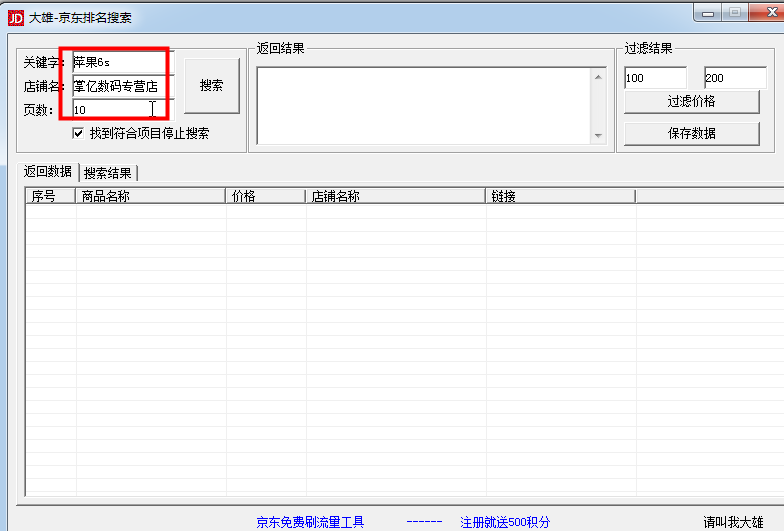Click the down arrow of 返回结果 scrollbar

click(x=598, y=136)
